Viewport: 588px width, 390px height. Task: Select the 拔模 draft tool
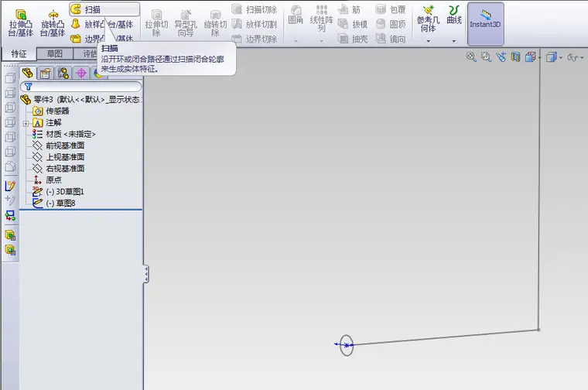tap(353, 25)
